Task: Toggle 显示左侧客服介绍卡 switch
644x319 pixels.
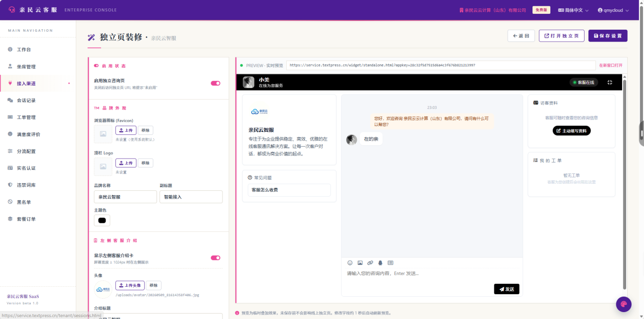Action: [x=215, y=258]
